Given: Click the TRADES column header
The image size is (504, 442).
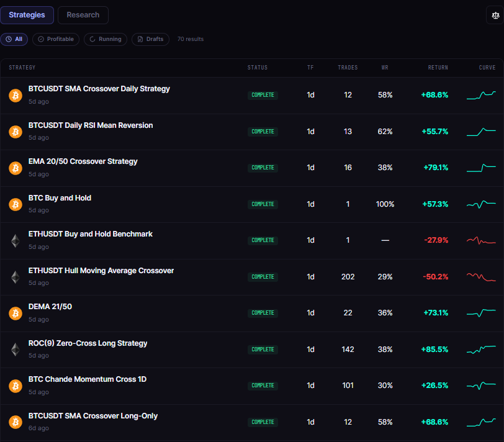Looking at the screenshot, I should (348, 68).
